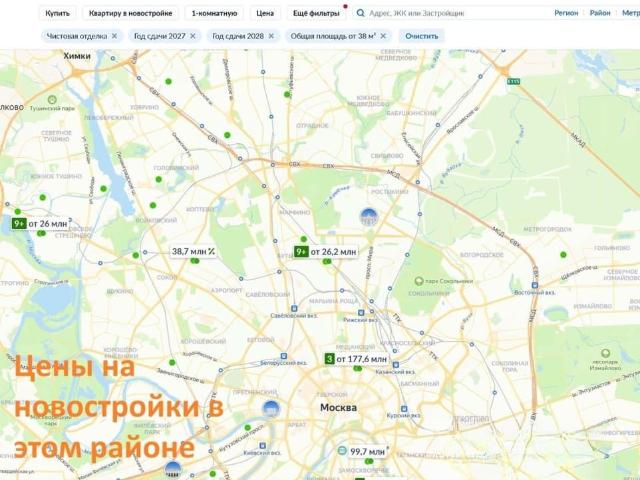Click the Рижский вокзал station icon

tap(361, 313)
